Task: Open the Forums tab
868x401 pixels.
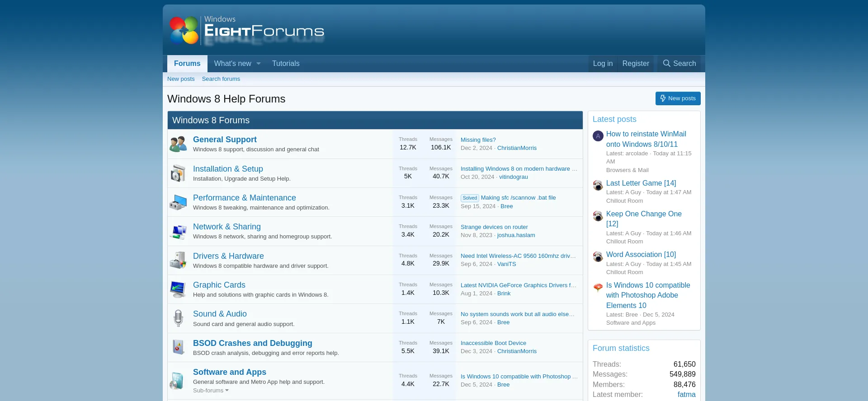Action: click(187, 64)
